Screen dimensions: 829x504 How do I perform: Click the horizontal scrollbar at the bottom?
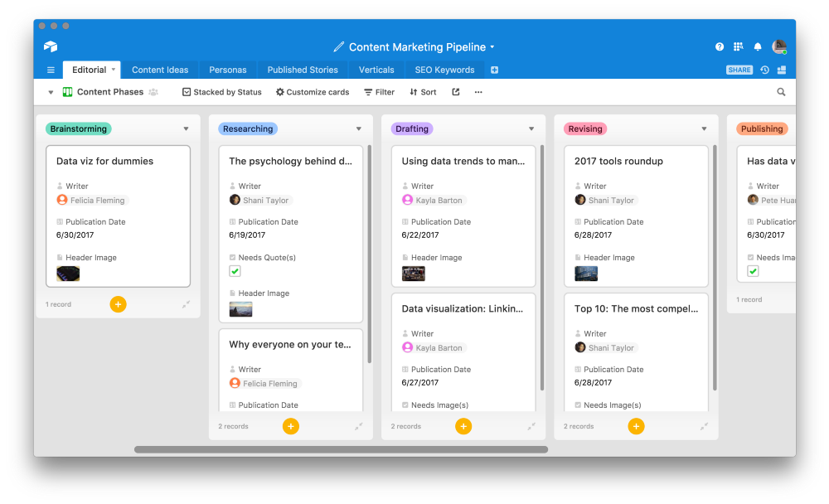click(340, 449)
